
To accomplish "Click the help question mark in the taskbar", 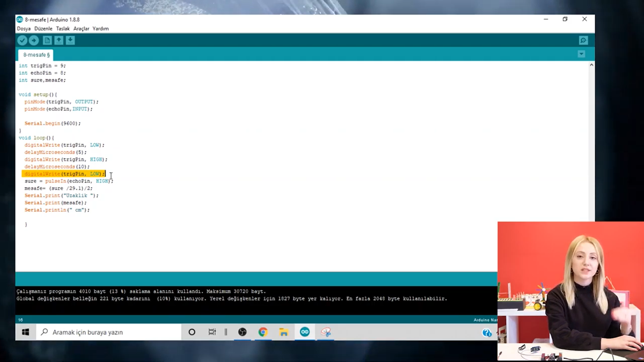I will click(486, 332).
